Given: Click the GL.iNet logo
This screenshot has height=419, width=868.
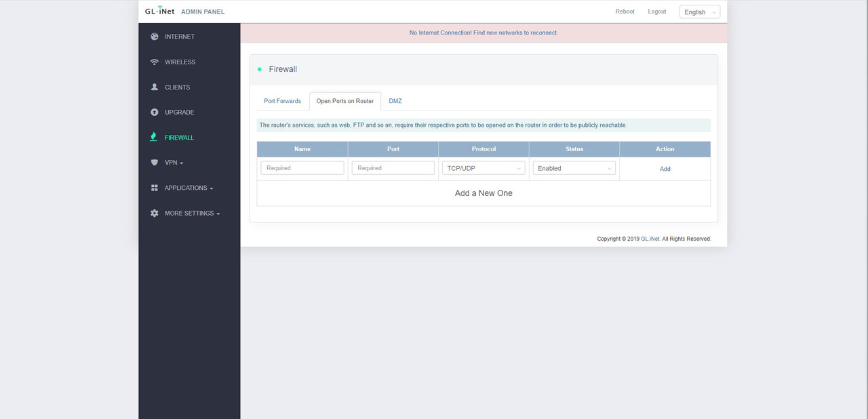Looking at the screenshot, I should pos(160,11).
